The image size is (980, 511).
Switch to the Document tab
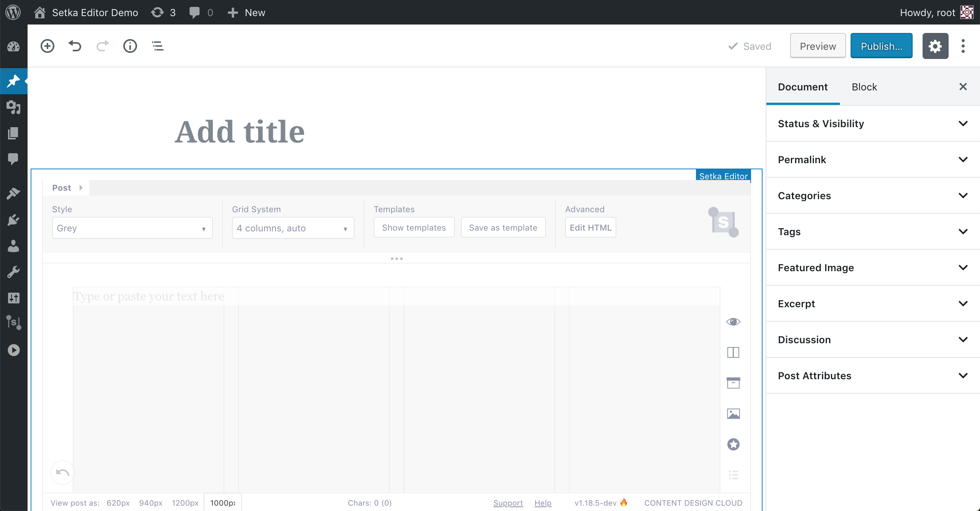(803, 87)
